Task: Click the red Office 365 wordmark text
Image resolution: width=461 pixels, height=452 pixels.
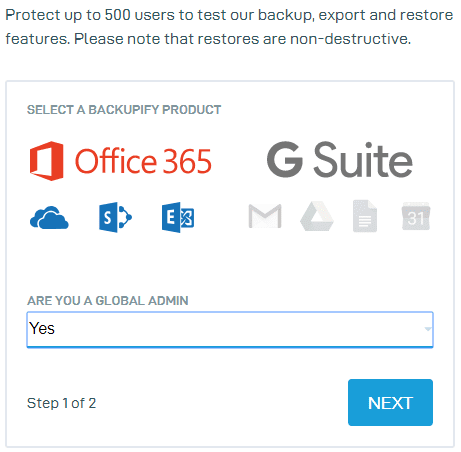Action: pos(143,161)
